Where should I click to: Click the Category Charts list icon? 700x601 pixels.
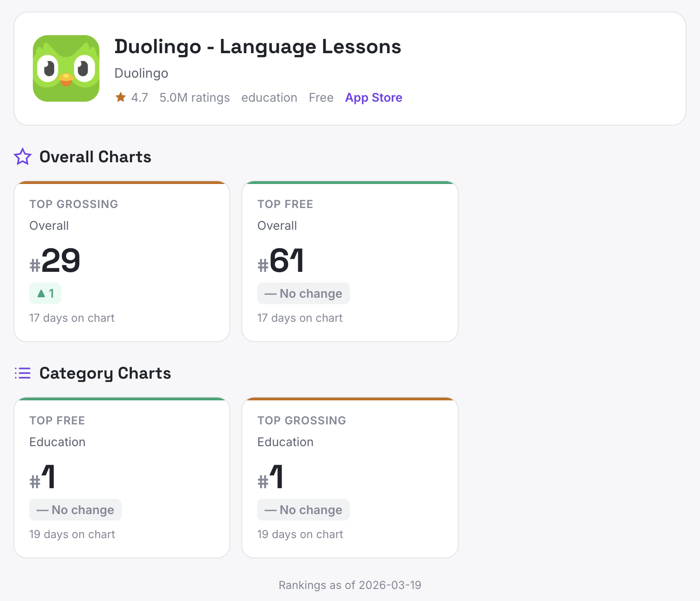click(x=23, y=373)
